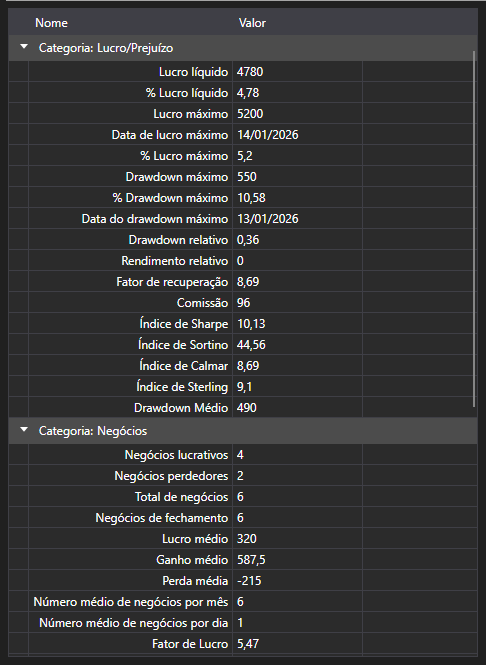Screen dimensions: 486x665
Task: Select the Índice de Calmar label
Action: pos(184,366)
